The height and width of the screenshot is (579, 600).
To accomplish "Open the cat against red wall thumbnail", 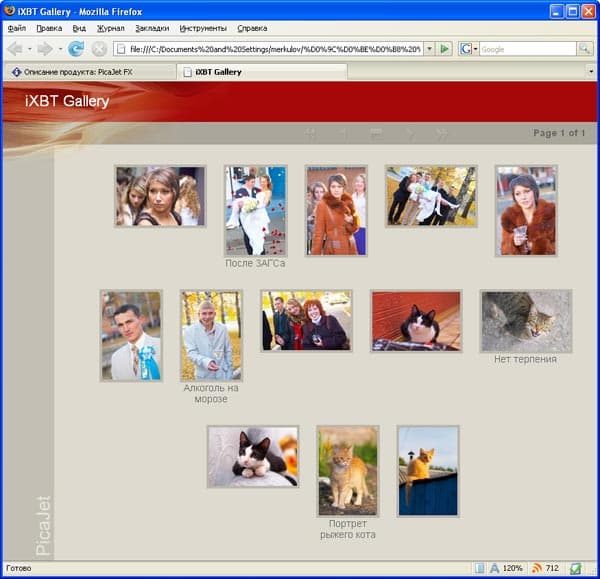I will coord(416,321).
